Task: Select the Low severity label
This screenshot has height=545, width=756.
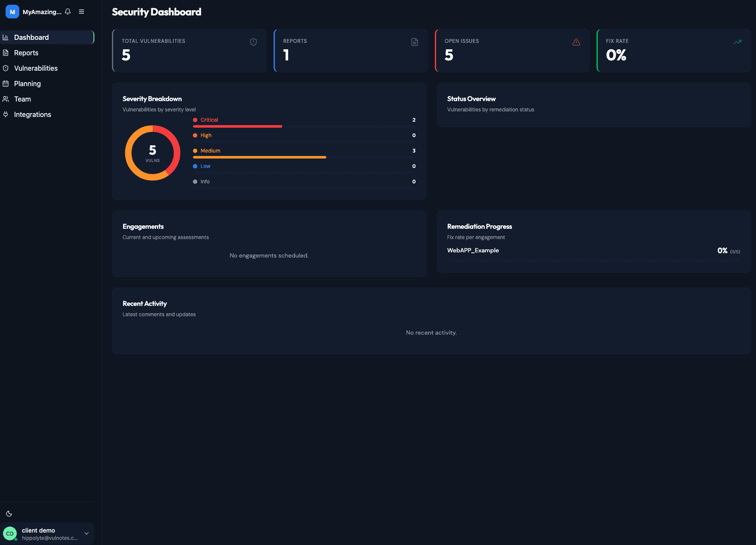Action: point(205,166)
